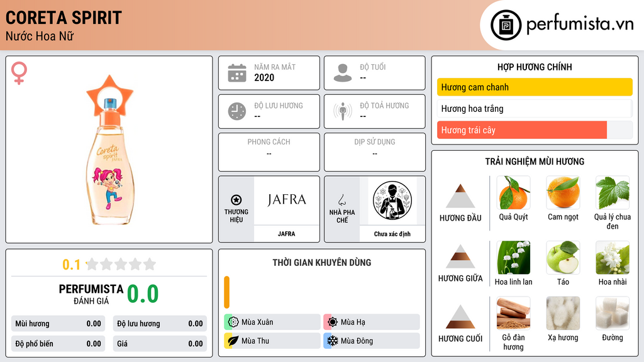This screenshot has width=644, height=362.
Task: Click the pink female gender symbol
Action: point(19,73)
